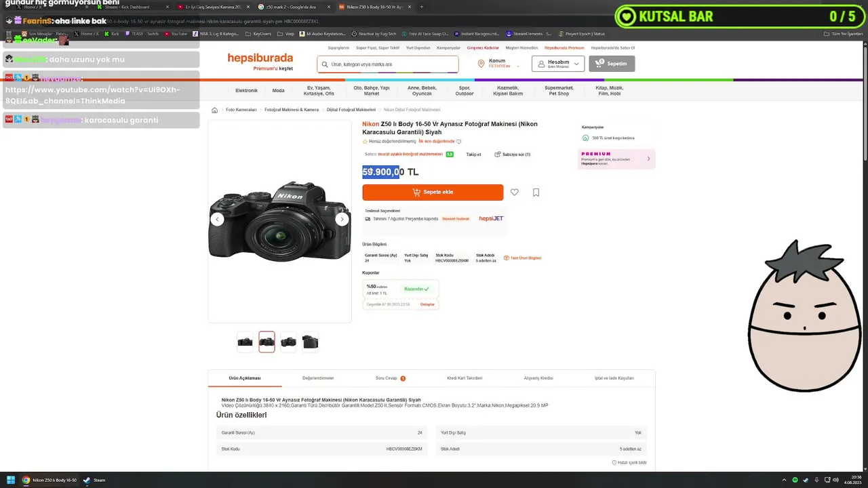Click the Chrome icon in the taskbar
Image resolution: width=868 pixels, height=488 pixels.
click(x=26, y=480)
